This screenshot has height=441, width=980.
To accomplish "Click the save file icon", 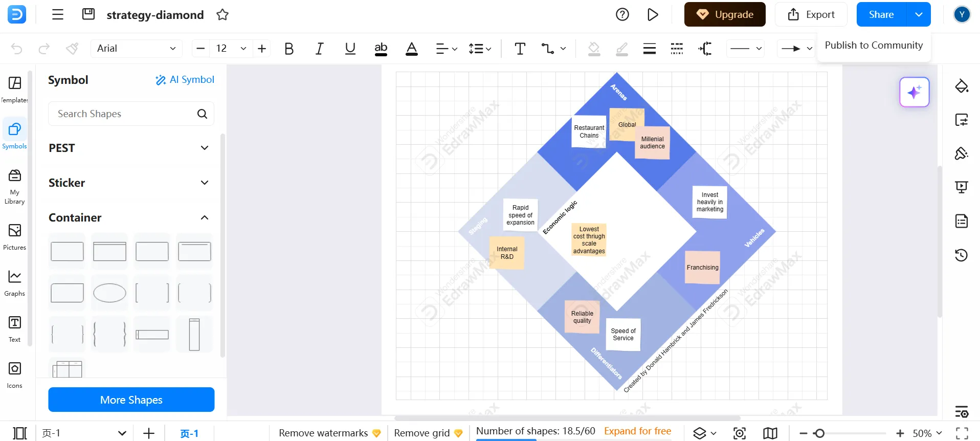I will tap(88, 14).
